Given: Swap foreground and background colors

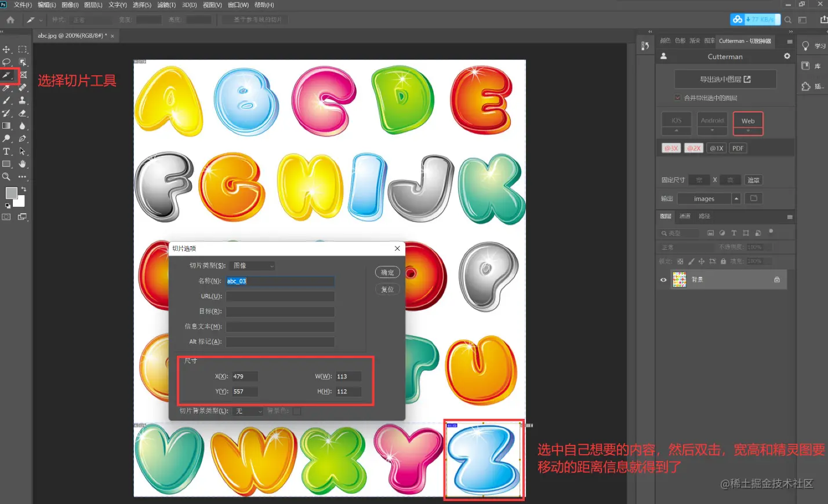Looking at the screenshot, I should [x=24, y=189].
